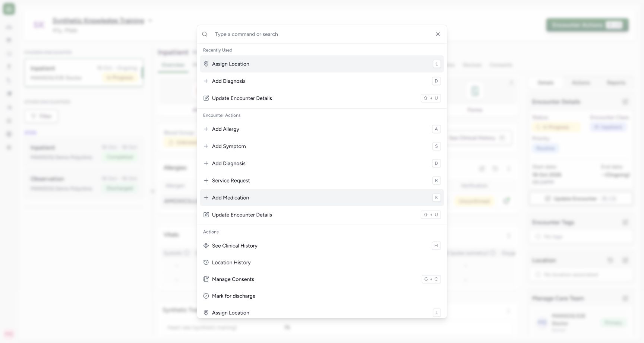Choose Assign Location under Recently Used
This screenshot has height=343, width=644.
coord(322,64)
